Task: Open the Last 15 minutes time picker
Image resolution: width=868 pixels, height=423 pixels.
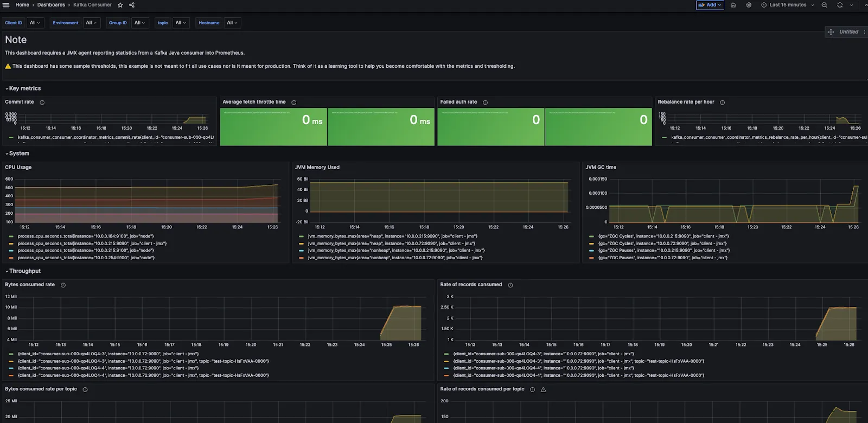Action: coord(787,5)
